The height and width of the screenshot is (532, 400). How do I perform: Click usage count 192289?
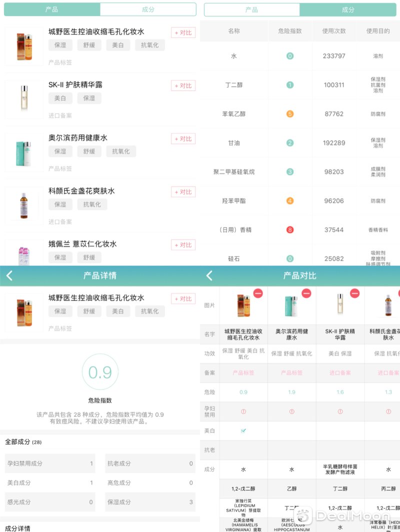click(334, 143)
